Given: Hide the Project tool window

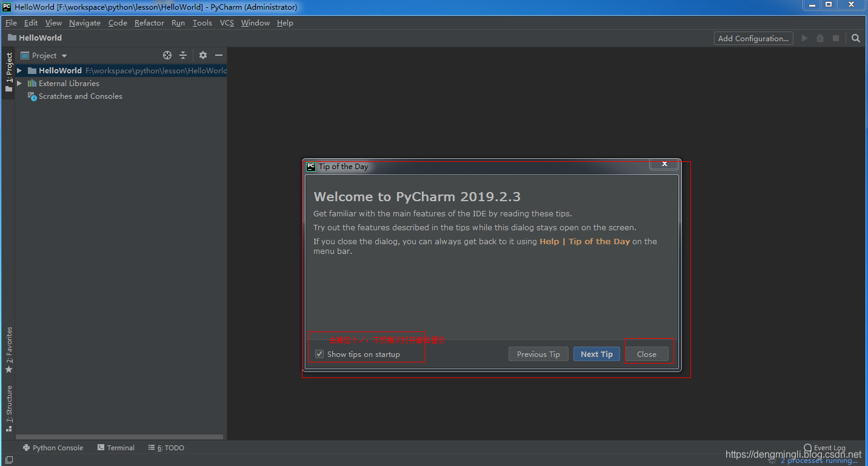Looking at the screenshot, I should [x=219, y=55].
